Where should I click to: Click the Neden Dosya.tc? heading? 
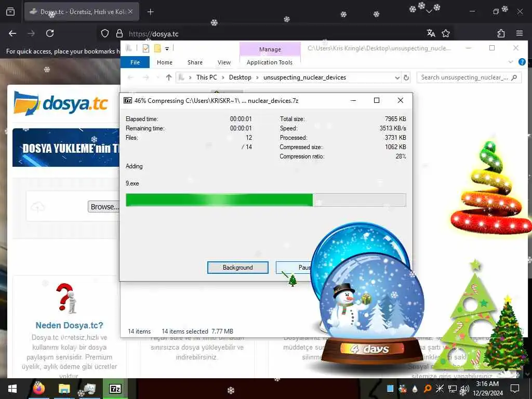(x=69, y=325)
